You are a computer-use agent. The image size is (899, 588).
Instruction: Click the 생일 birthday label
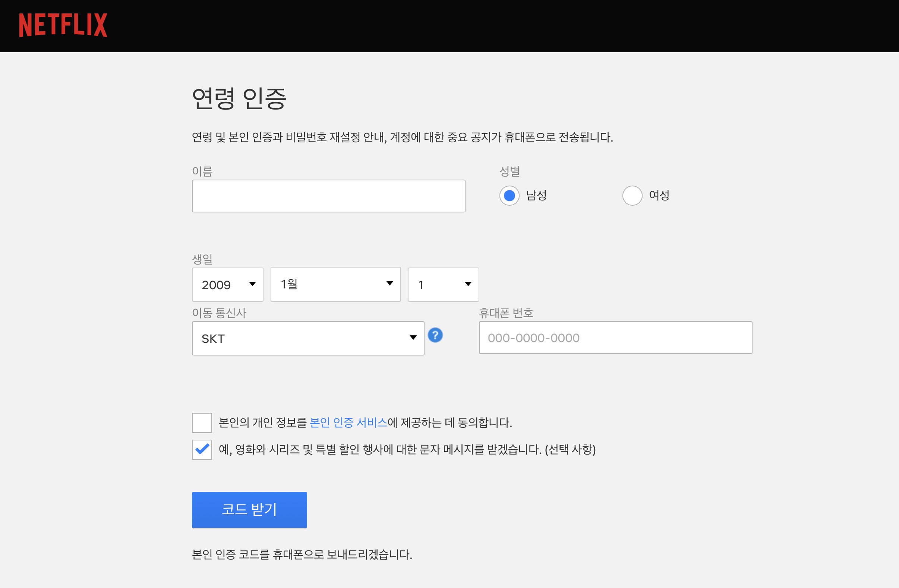pos(202,259)
